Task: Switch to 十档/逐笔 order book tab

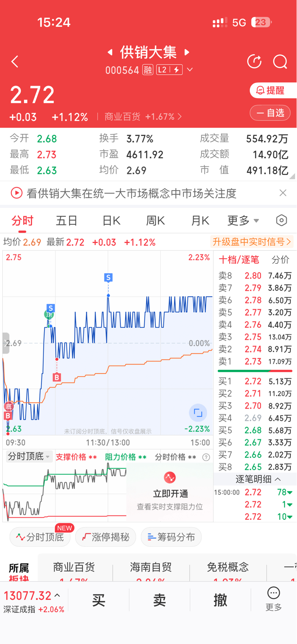Action: (239, 260)
